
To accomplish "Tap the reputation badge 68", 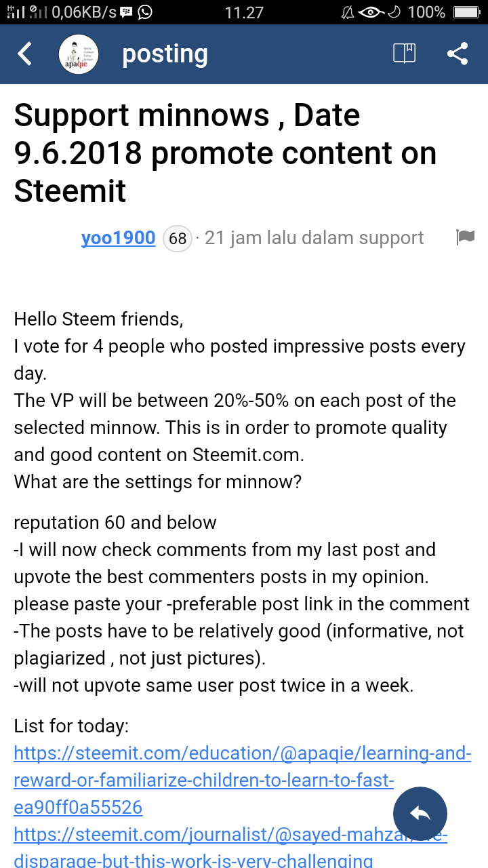I will [178, 239].
